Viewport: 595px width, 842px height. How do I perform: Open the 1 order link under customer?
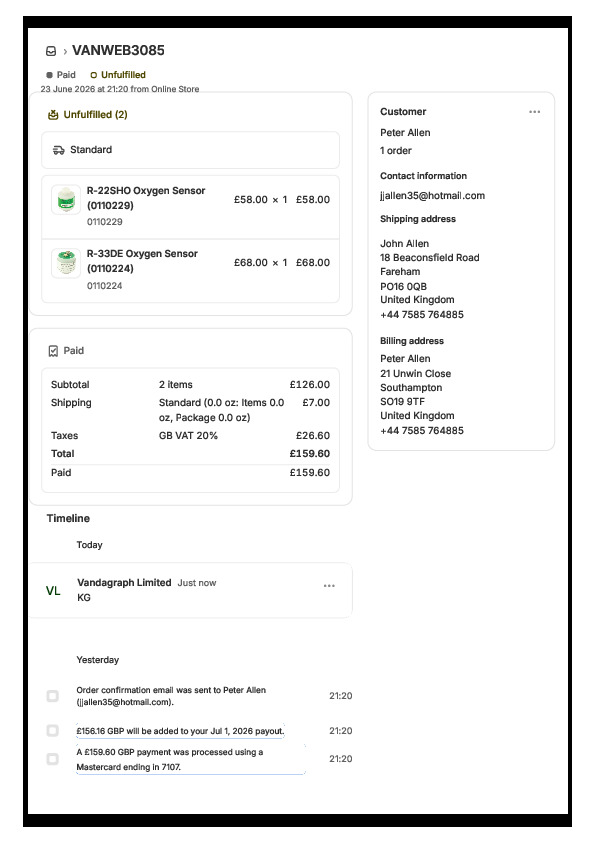396,151
